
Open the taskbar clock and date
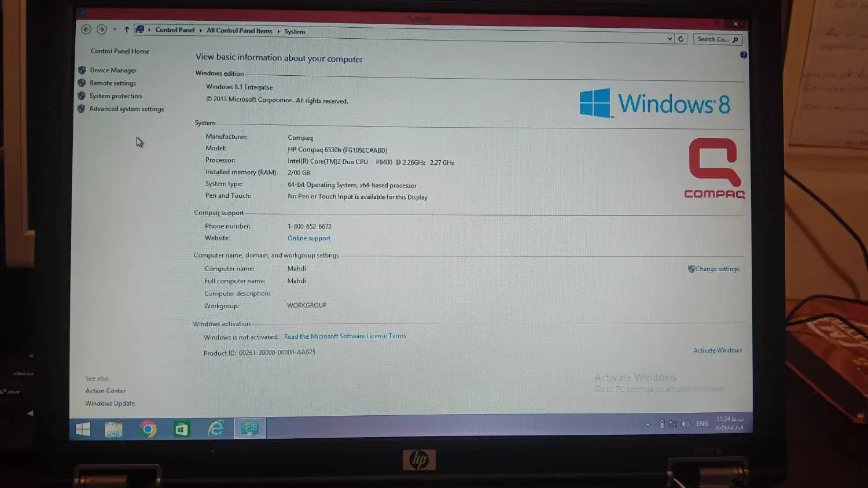[x=729, y=424]
